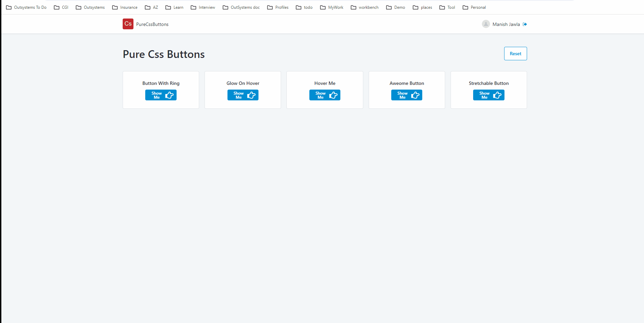Open the Demo bookmark folder
Image resolution: width=644 pixels, height=323 pixels.
pyautogui.click(x=396, y=7)
